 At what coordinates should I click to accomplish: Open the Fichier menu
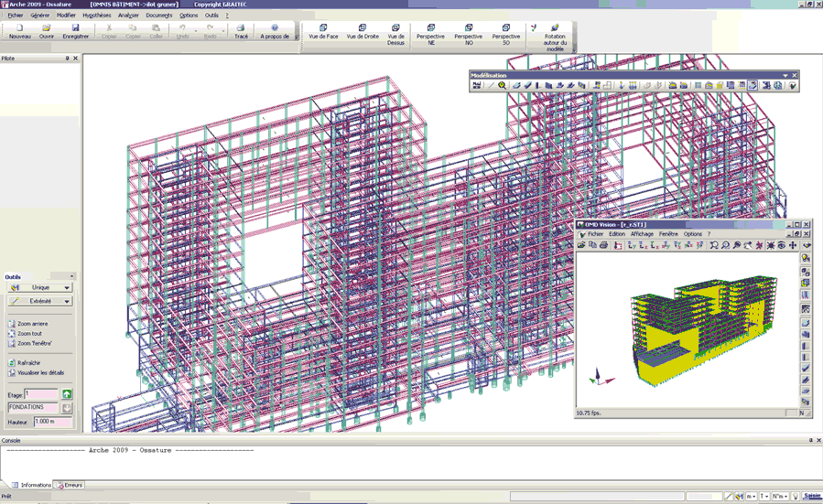click(16, 16)
